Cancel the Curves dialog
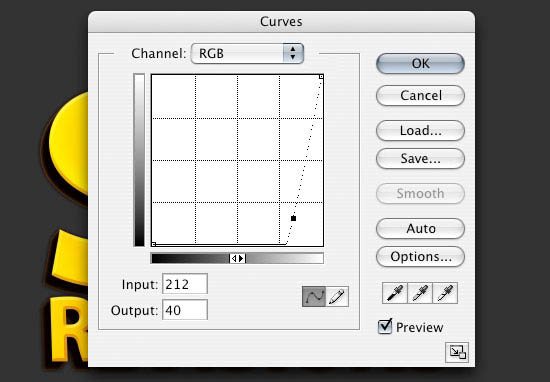550x382 pixels. tap(420, 95)
